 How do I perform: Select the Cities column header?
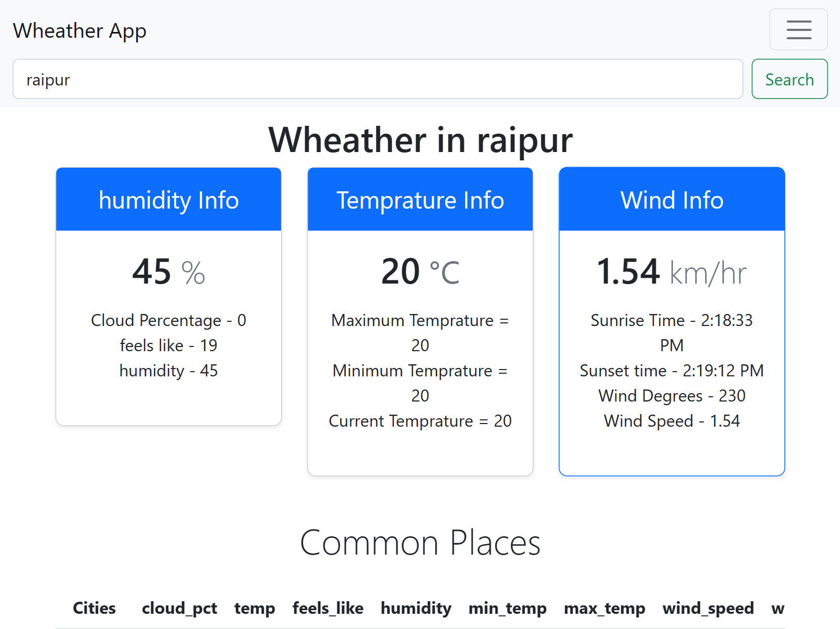(94, 609)
